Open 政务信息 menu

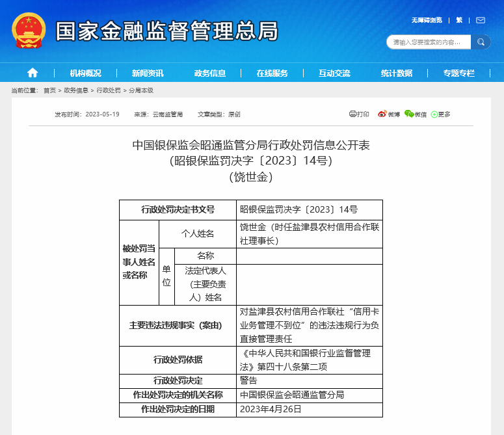pyautogui.click(x=210, y=73)
